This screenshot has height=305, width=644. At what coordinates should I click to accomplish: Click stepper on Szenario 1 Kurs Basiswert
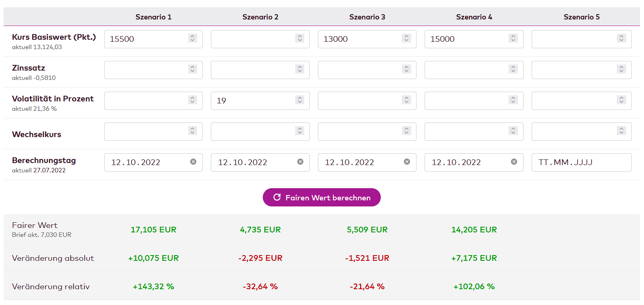[193, 38]
